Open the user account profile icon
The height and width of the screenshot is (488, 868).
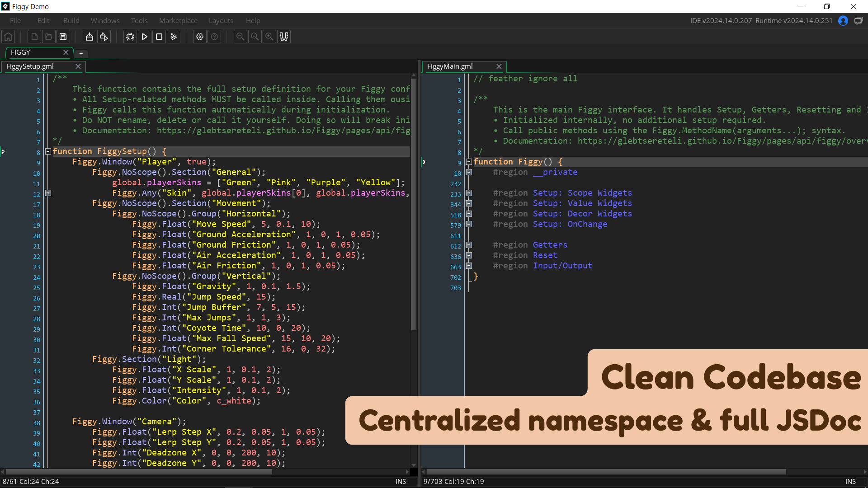[x=843, y=21]
